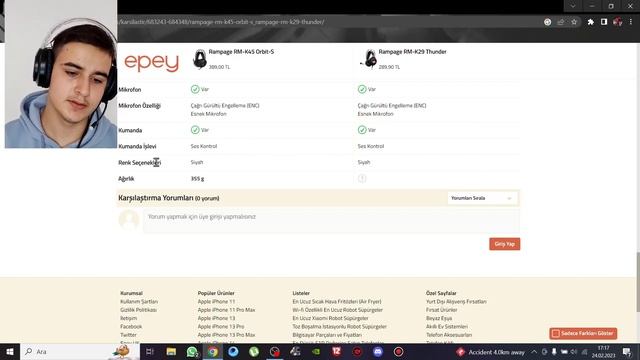The height and width of the screenshot is (360, 640).
Task: Open the tab search chevron in Chrome
Action: [x=573, y=6]
